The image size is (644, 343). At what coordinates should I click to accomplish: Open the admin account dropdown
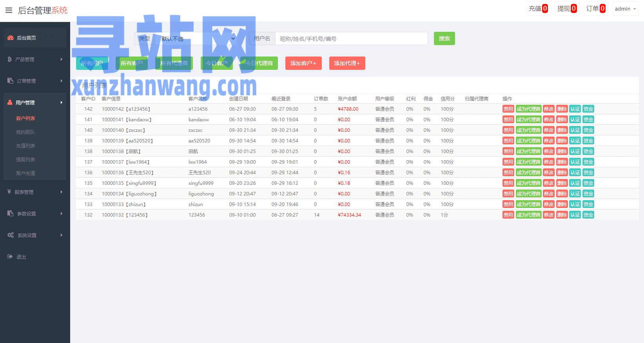click(x=625, y=9)
